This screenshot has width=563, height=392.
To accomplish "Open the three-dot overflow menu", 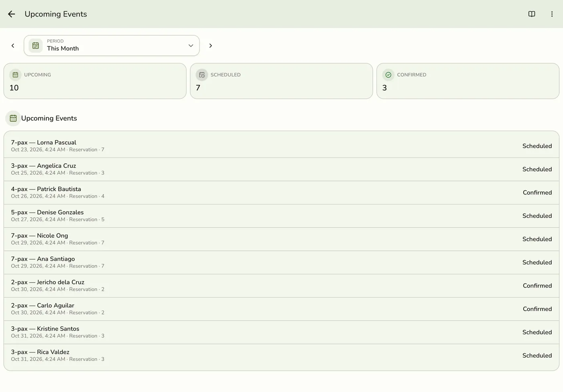I will [x=552, y=14].
